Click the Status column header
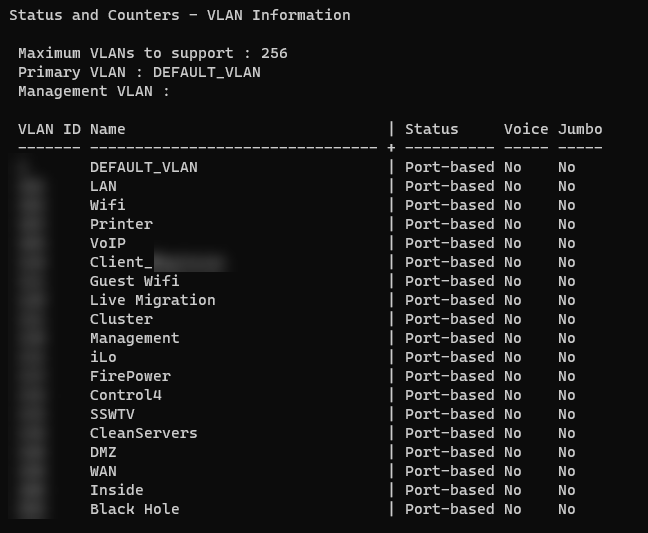The height and width of the screenshot is (533, 648). click(431, 129)
